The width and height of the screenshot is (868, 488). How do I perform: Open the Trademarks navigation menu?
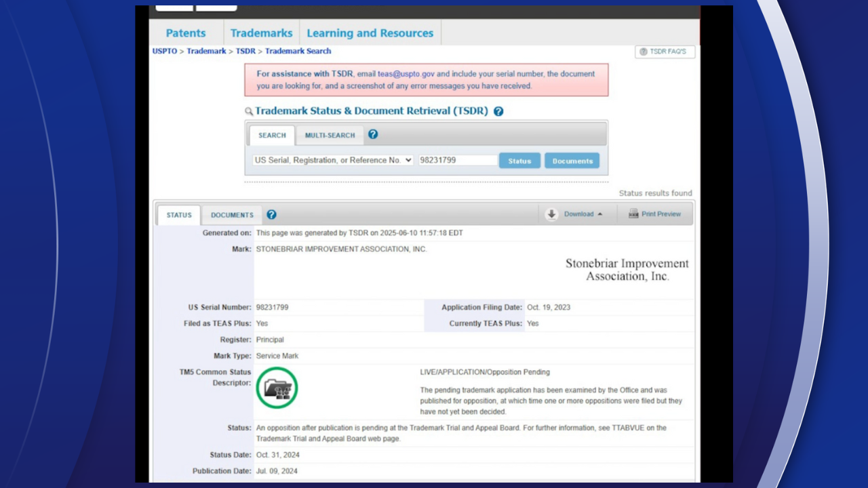click(261, 33)
